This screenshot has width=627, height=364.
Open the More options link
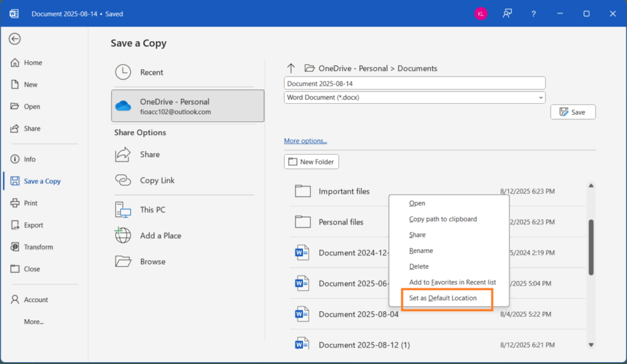point(305,141)
